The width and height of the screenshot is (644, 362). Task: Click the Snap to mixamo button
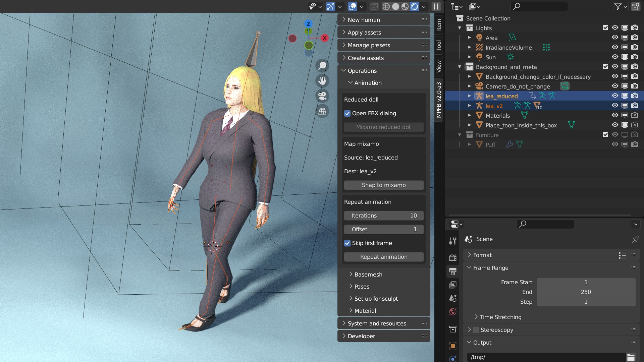[x=384, y=185]
